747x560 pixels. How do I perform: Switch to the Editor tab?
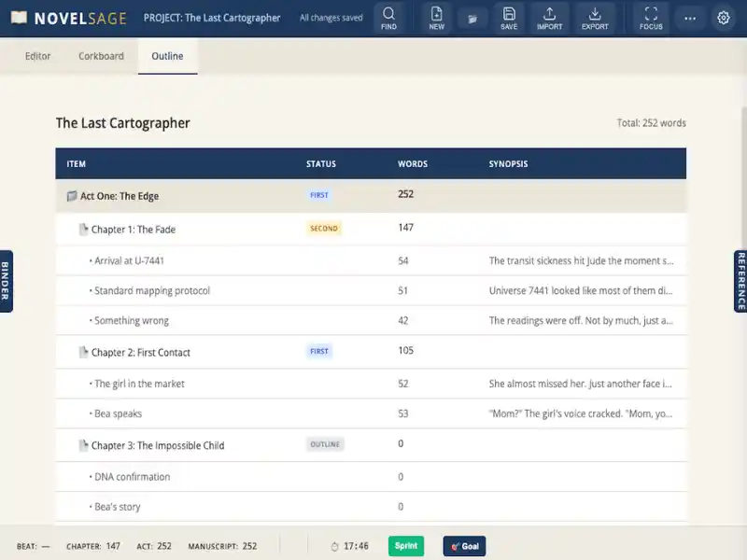(x=37, y=56)
